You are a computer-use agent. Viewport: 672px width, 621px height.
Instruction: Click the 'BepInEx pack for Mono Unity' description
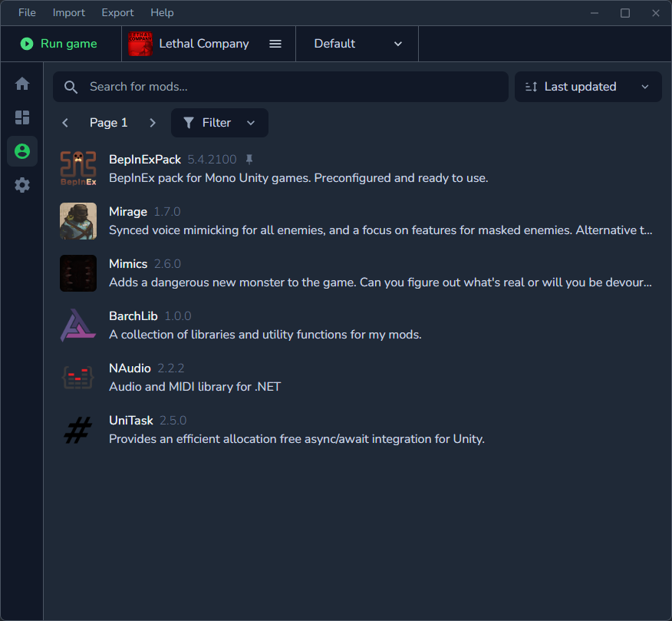298,178
